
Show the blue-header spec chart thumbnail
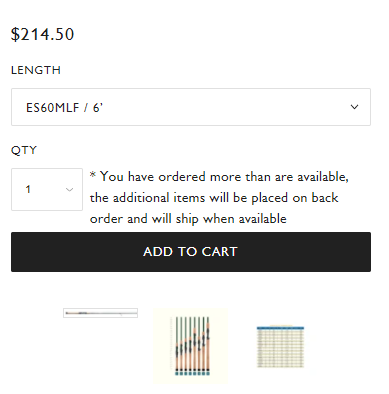(x=280, y=347)
